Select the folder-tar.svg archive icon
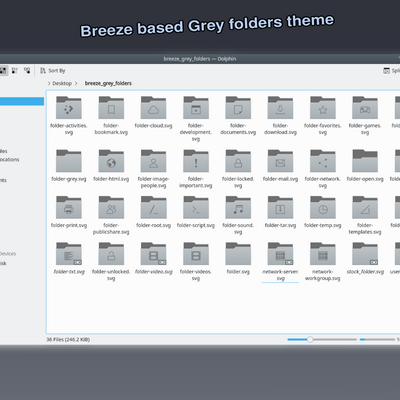The width and height of the screenshot is (400, 400). (x=280, y=207)
